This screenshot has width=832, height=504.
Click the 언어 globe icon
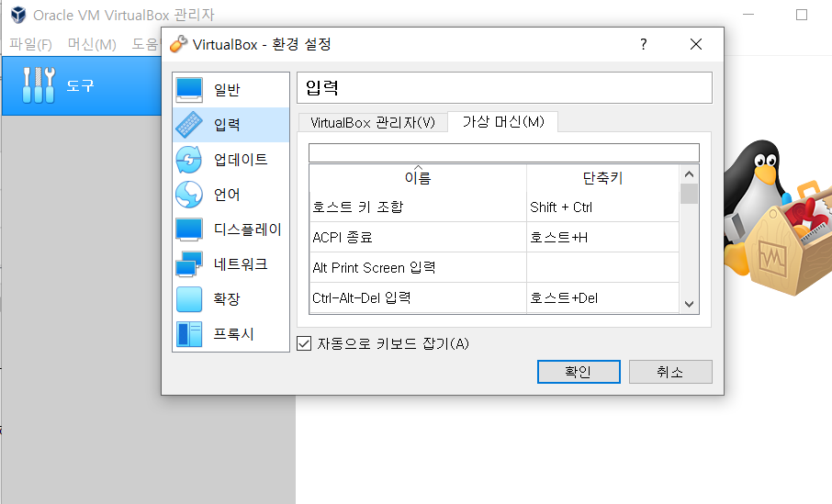click(189, 195)
